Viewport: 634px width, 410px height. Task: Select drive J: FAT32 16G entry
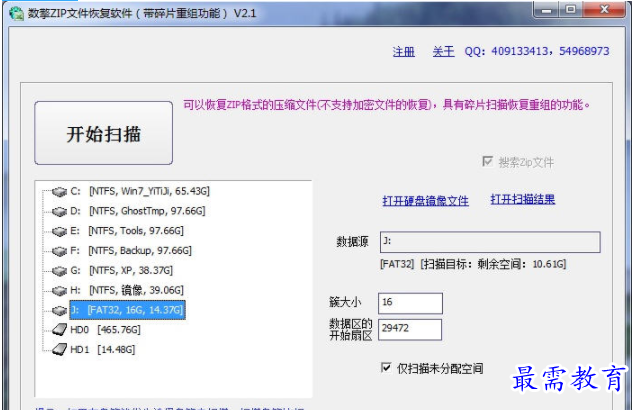click(127, 310)
